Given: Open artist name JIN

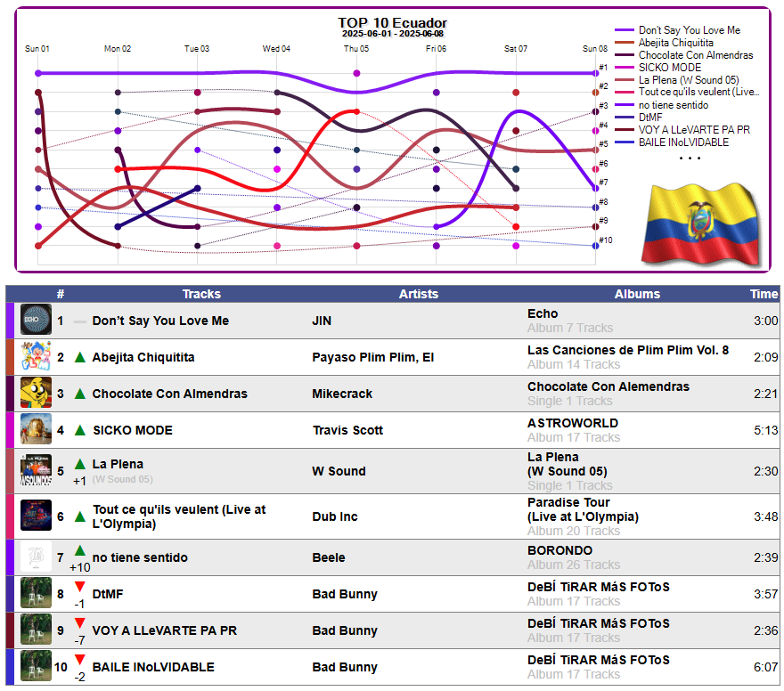Looking at the screenshot, I should pyautogui.click(x=322, y=321).
